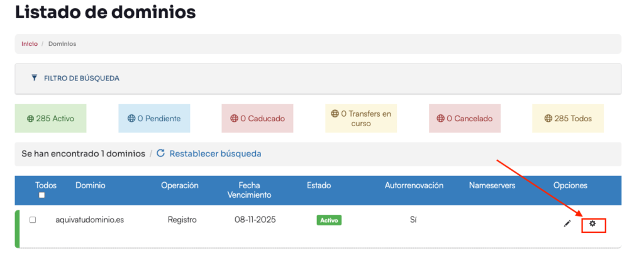
Task: Click the aquivatudominio.es domain name
Action: pos(90,220)
